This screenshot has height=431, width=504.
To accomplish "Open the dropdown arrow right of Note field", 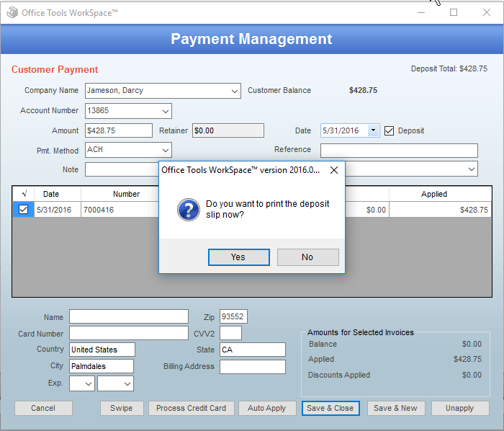I will coord(472,169).
